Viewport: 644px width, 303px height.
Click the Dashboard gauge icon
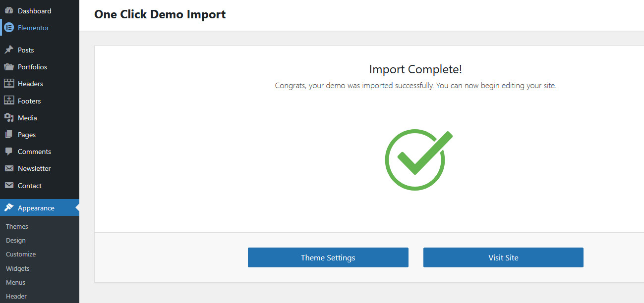[9, 11]
